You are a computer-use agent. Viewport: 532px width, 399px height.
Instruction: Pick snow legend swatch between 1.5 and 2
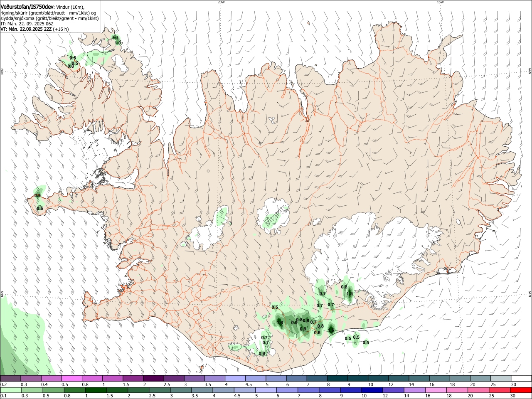[133, 378]
